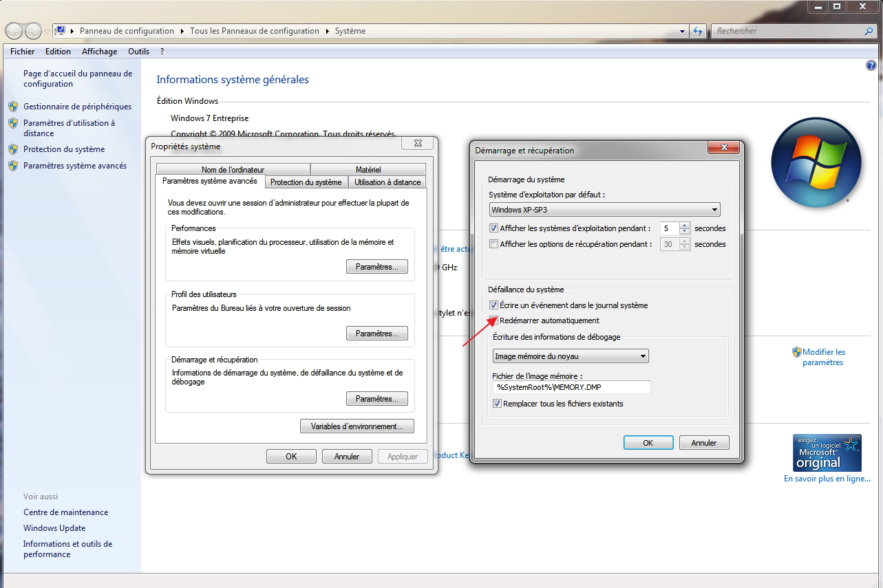Image resolution: width=883 pixels, height=588 pixels.
Task: Open the Système d'exploitation par défaut dropdown
Action: coord(605,210)
